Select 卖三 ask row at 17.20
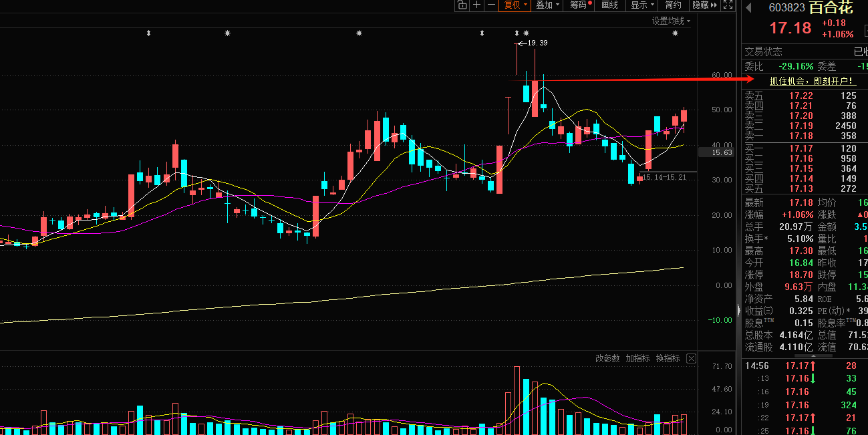The image size is (868, 435). (805, 116)
